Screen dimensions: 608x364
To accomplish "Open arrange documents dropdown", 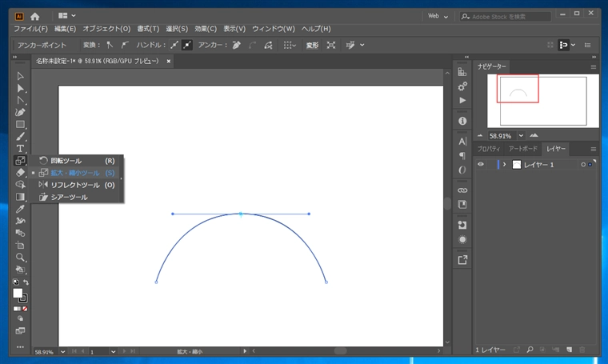I will 66,16.
